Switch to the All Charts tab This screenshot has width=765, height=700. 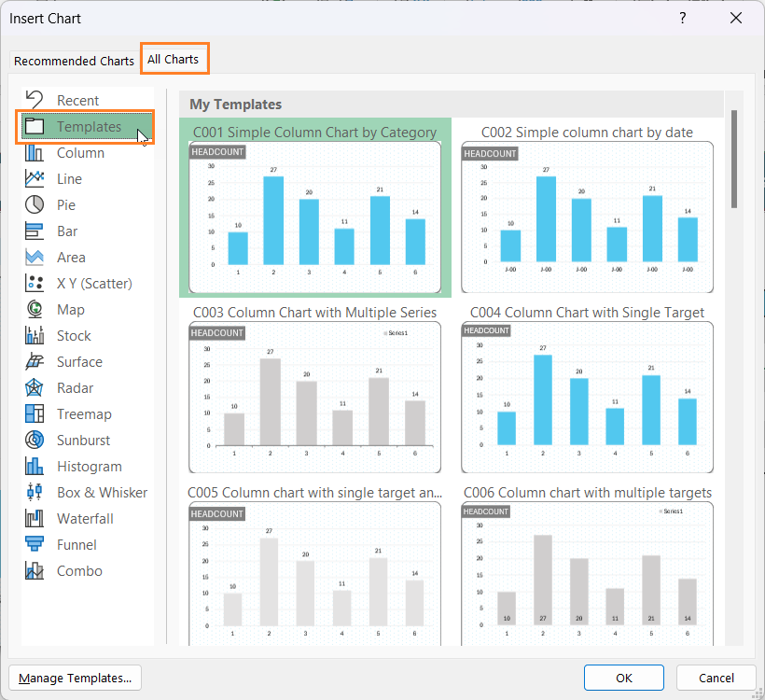click(x=174, y=59)
